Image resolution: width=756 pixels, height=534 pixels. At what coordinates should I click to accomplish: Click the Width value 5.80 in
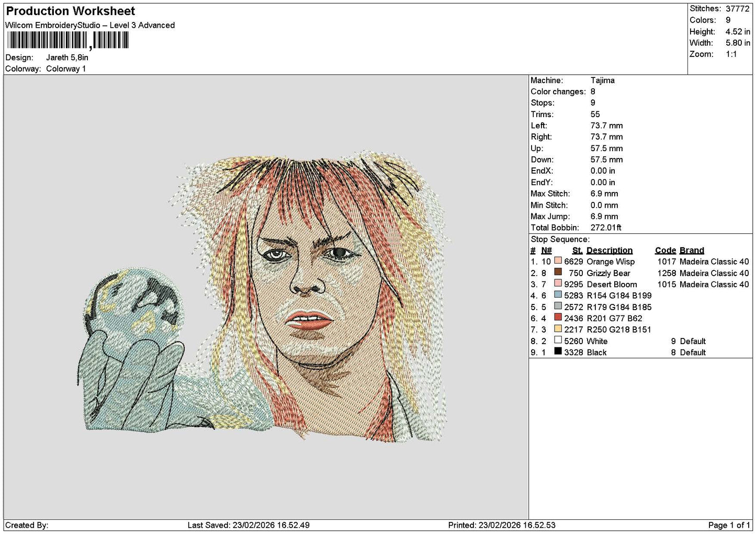[738, 43]
